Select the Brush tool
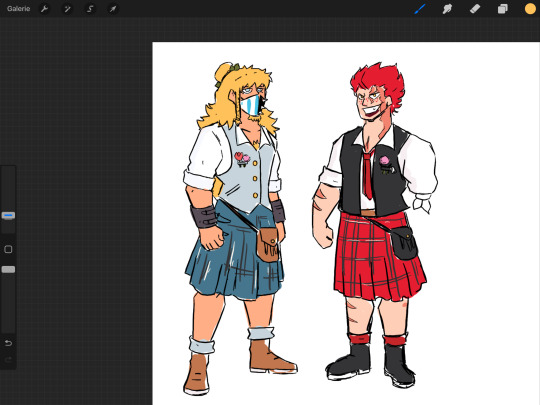Screen dimensions: 540x405 pyautogui.click(x=420, y=9)
